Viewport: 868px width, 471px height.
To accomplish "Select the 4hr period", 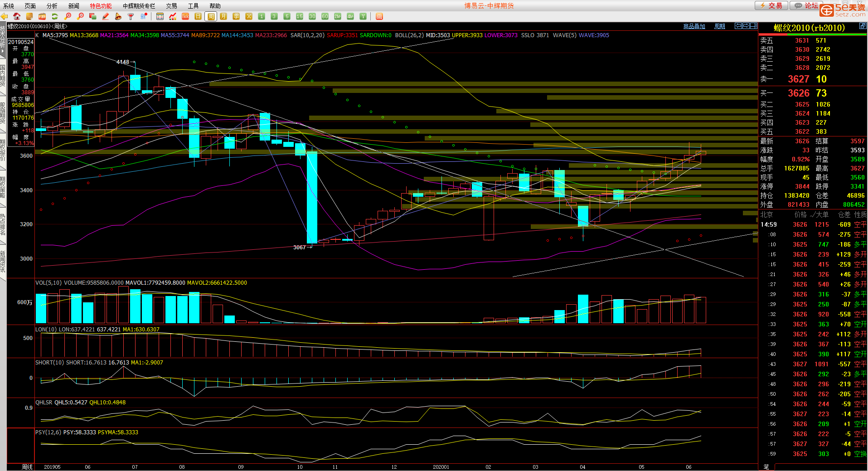I will click(350, 16).
